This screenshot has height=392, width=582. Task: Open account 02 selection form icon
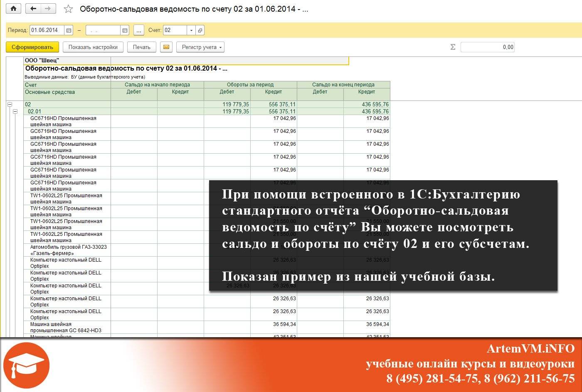[200, 30]
